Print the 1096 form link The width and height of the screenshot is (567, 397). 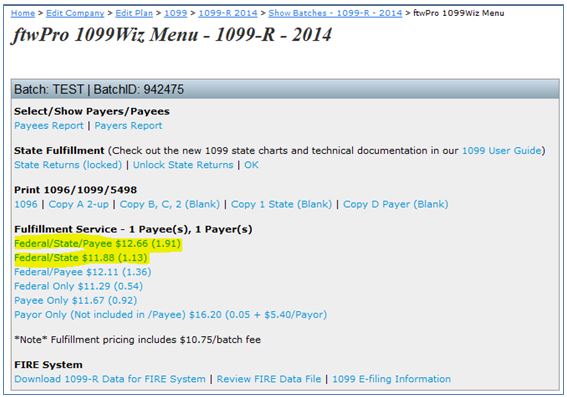[x=26, y=204]
